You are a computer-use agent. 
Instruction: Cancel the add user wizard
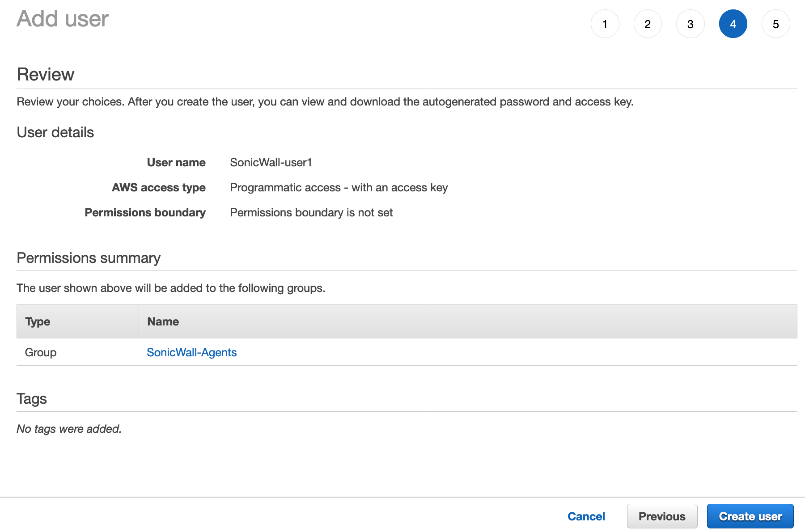pyautogui.click(x=586, y=516)
